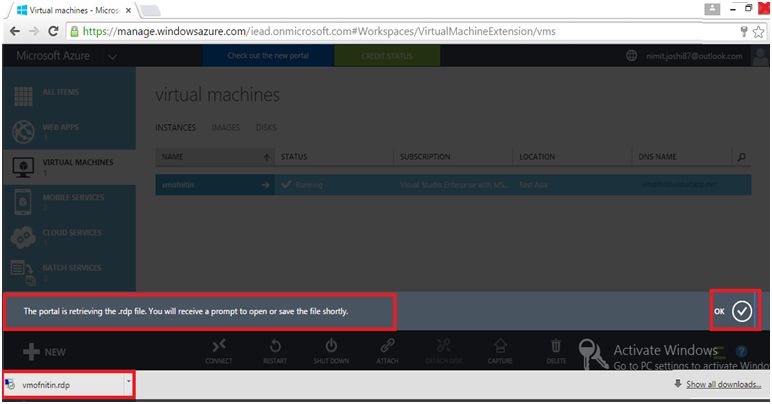772x404 pixels.
Task: Click the vmofnitin row arrow
Action: (x=265, y=185)
